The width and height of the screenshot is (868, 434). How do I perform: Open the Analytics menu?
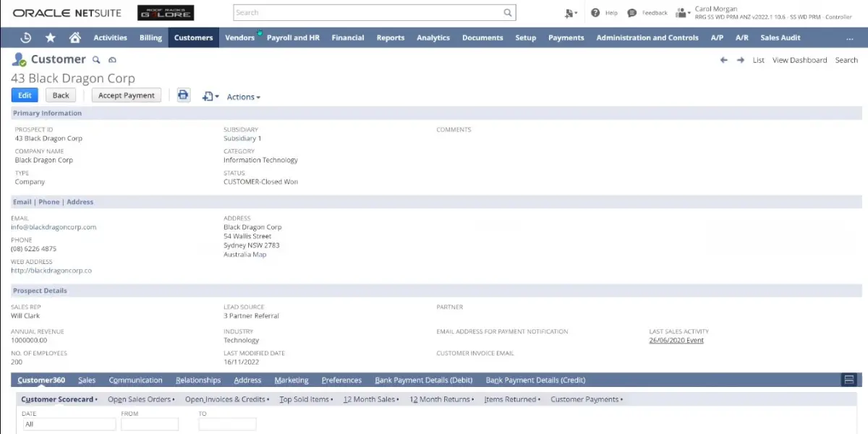click(433, 38)
